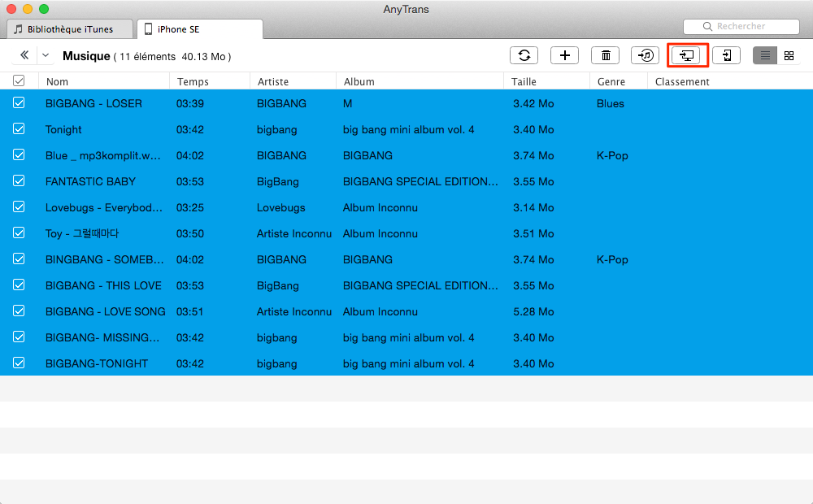The height and width of the screenshot is (504, 813).
Task: Click the Blue _ mp3komplit song title
Action: click(102, 155)
